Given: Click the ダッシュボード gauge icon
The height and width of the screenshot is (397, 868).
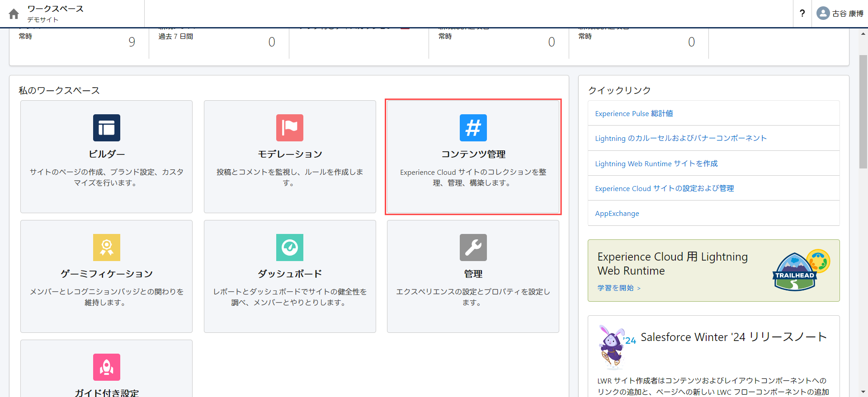Looking at the screenshot, I should [290, 248].
